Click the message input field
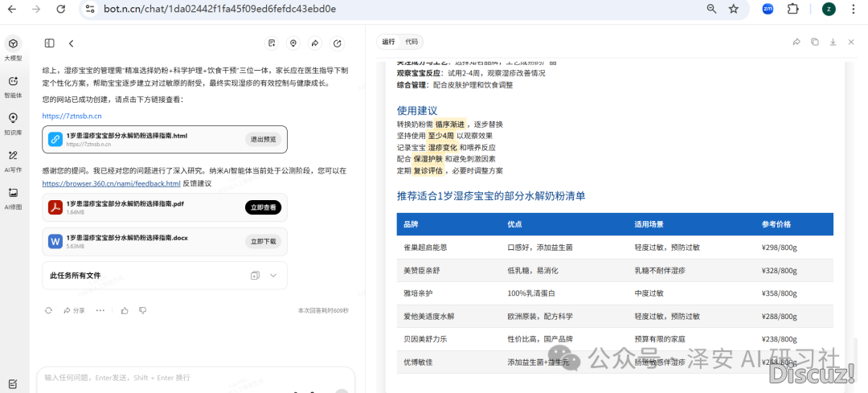 tap(195, 378)
